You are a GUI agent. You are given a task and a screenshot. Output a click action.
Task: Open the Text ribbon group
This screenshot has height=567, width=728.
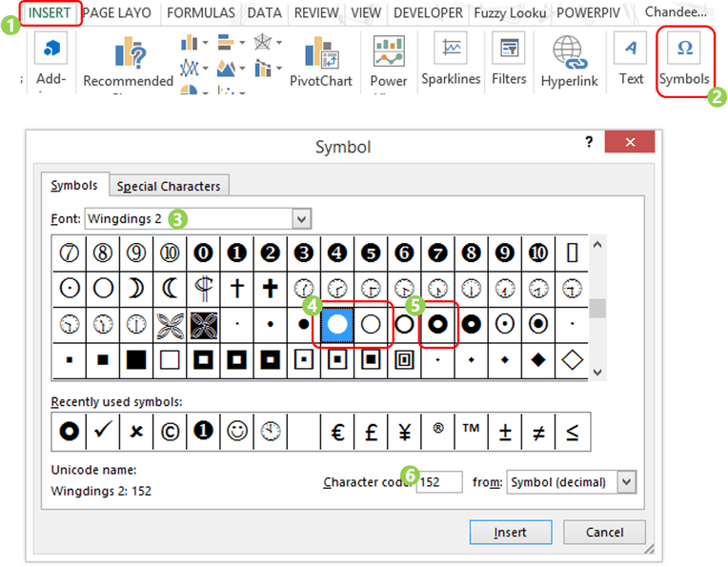631,59
